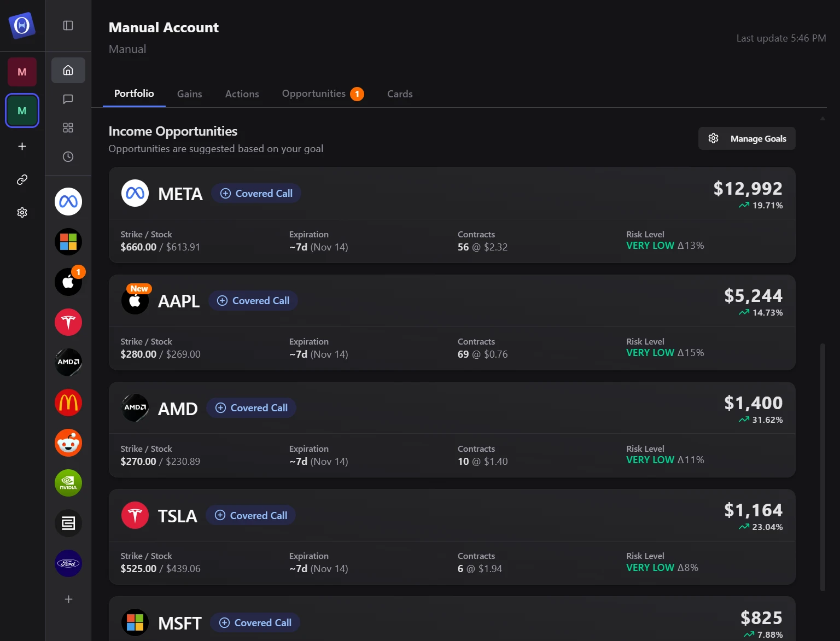Select the NVIDIA ticker icon
The height and width of the screenshot is (641, 840).
(68, 483)
